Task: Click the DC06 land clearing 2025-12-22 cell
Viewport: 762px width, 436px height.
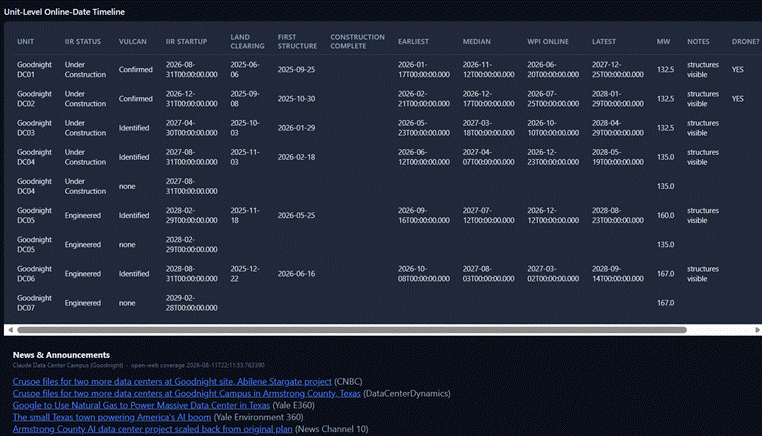Action: coord(245,274)
